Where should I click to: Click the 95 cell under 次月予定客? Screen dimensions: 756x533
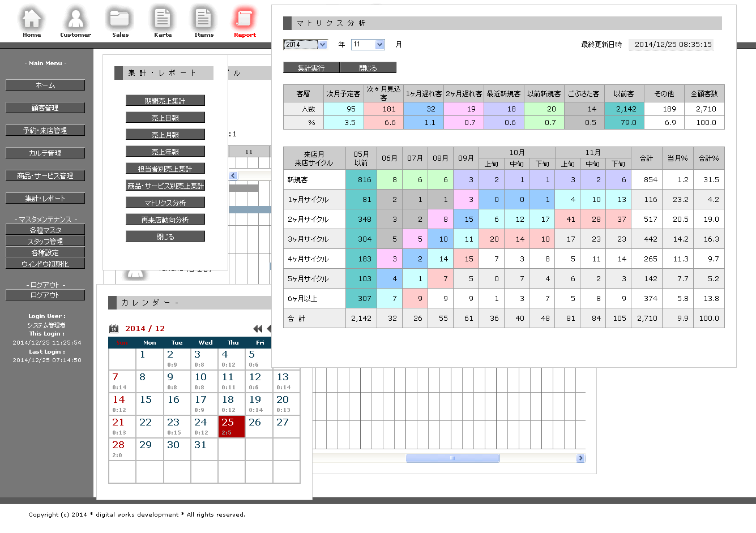pyautogui.click(x=344, y=109)
